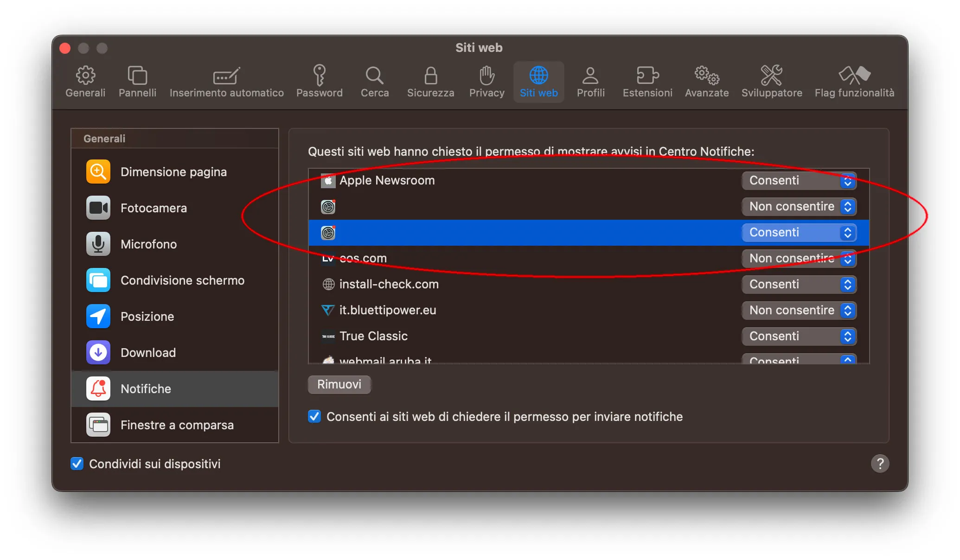
Task: Select Condivisione schermo in the sidebar
Action: tap(183, 280)
